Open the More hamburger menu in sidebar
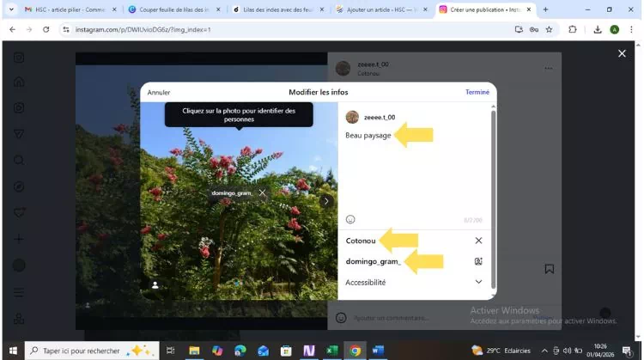The width and height of the screenshot is (644, 360). coord(19,293)
